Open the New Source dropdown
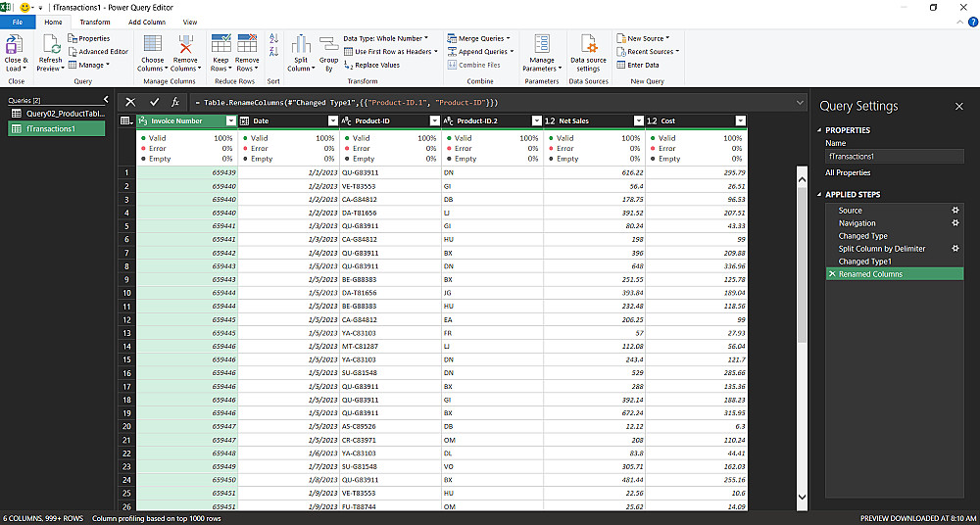 643,39
